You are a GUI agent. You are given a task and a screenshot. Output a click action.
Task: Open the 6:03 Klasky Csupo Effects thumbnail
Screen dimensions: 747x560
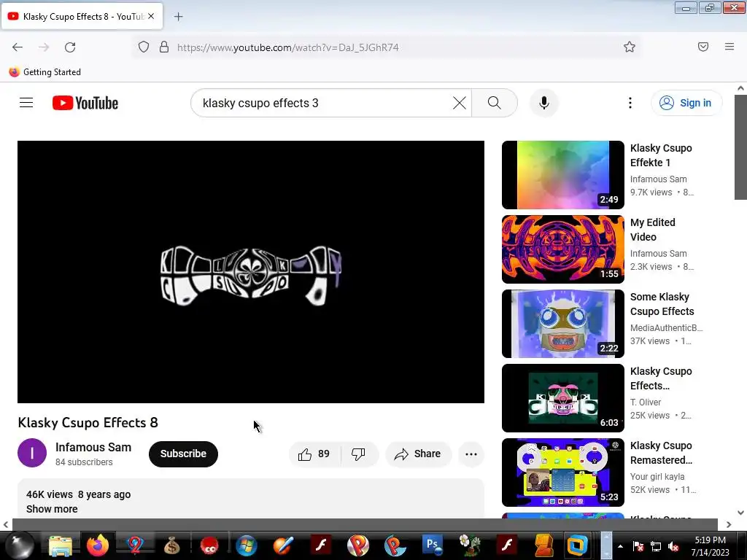(563, 397)
